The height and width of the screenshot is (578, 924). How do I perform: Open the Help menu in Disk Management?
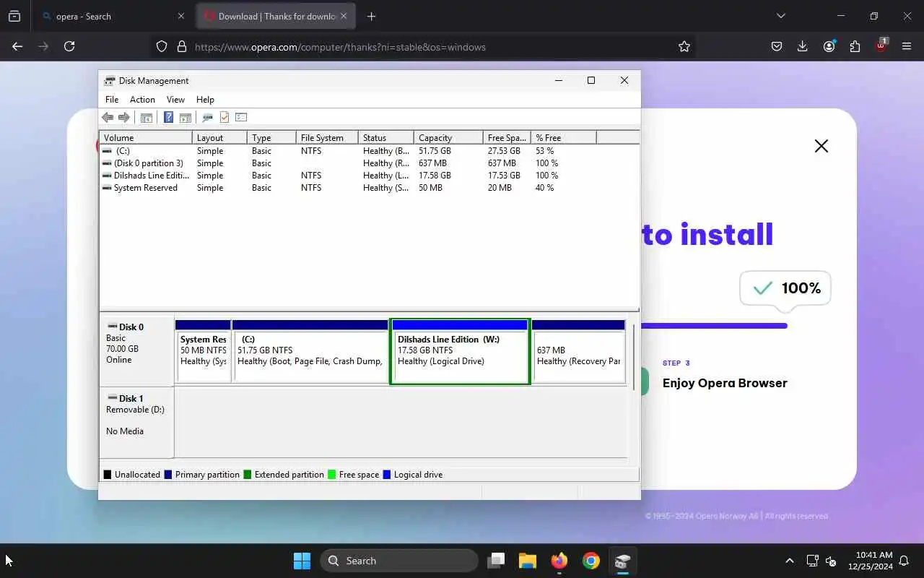click(205, 100)
